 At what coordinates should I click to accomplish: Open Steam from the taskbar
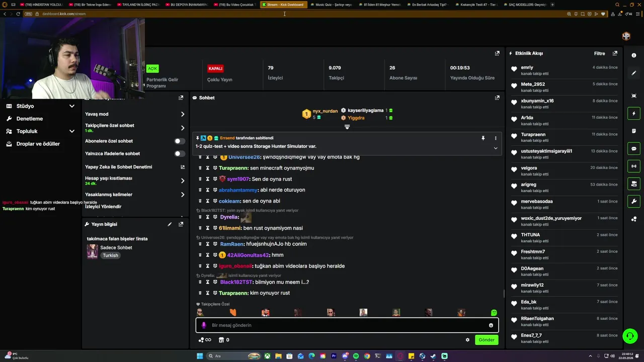point(433,356)
